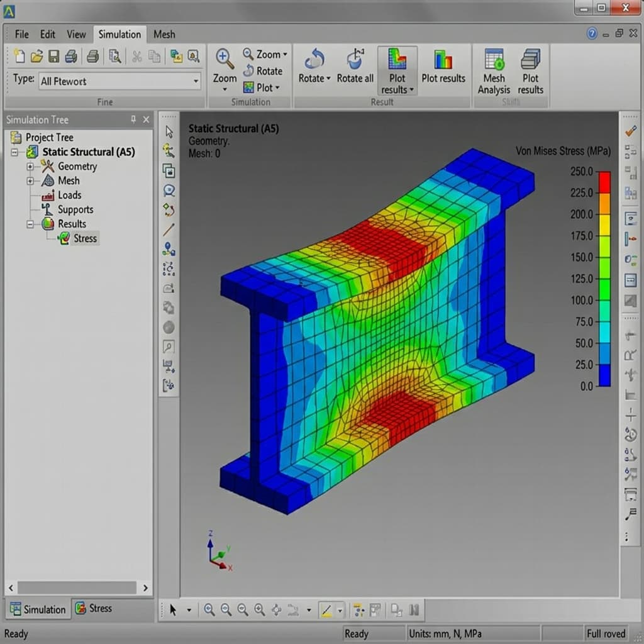Click the Help question mark icon
Screen dimensions: 644x644
[591, 34]
